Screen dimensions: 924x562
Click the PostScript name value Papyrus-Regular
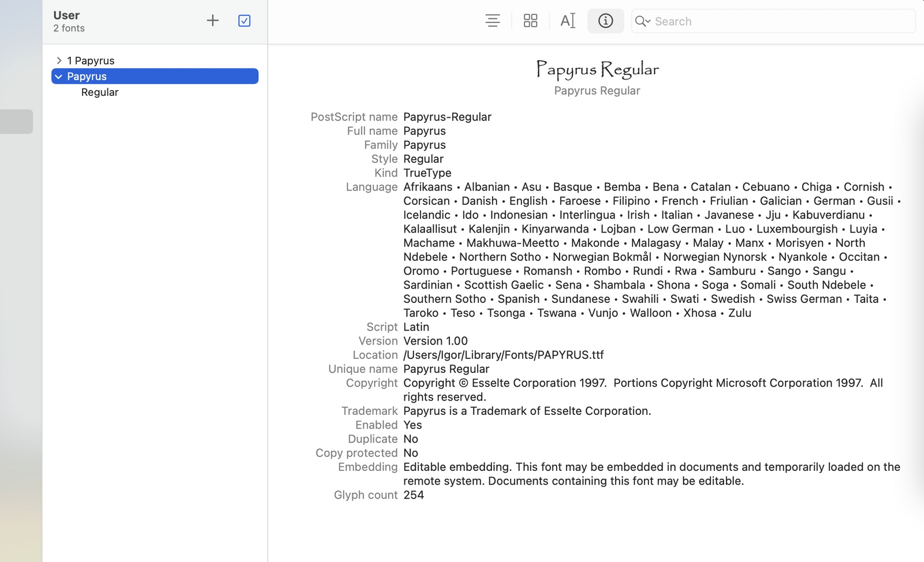tap(447, 117)
